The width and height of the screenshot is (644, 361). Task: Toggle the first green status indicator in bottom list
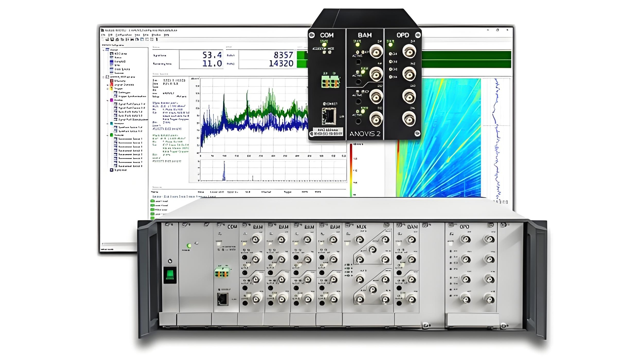[153, 201]
